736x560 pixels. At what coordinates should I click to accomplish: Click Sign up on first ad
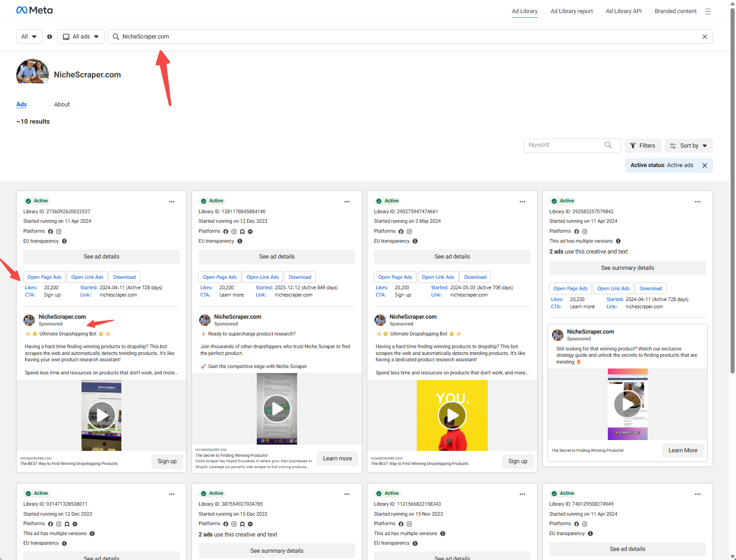click(x=167, y=461)
